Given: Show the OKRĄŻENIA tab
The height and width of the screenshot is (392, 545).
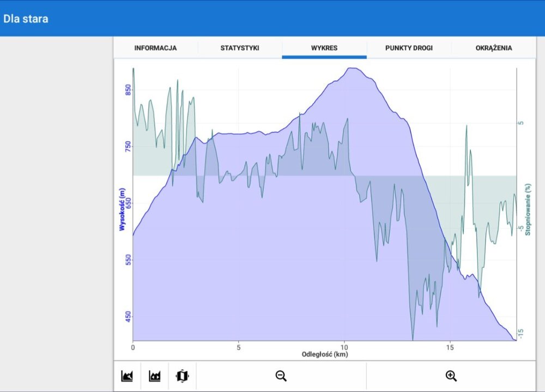Looking at the screenshot, I should coord(493,48).
